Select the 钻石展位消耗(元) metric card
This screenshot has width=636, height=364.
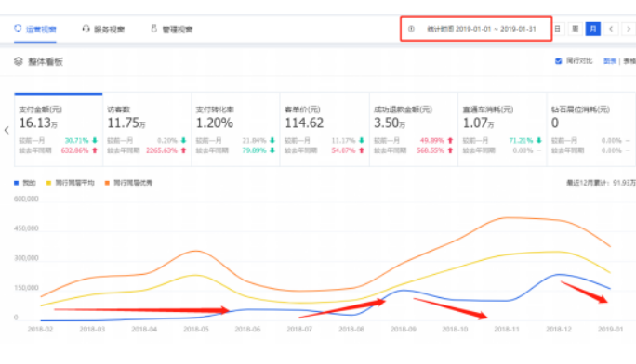[x=591, y=130]
